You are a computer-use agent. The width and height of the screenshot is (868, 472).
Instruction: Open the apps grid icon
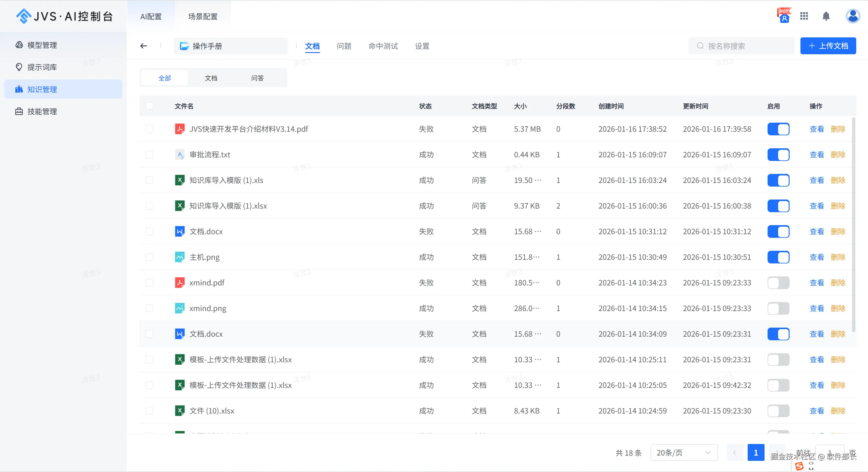click(804, 16)
